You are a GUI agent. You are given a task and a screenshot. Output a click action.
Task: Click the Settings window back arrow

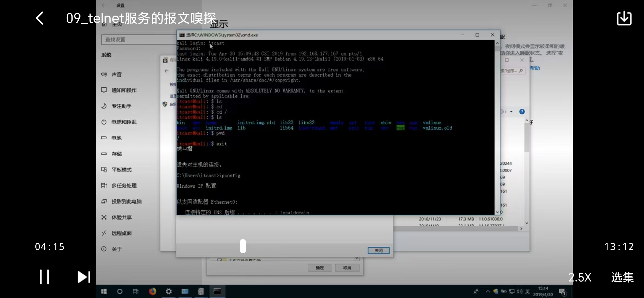tap(104, 5)
